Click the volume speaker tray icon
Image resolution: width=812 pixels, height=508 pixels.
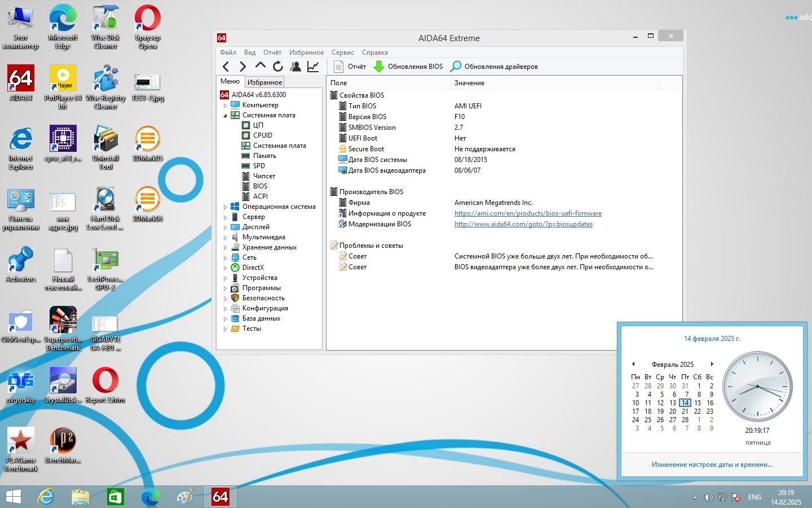(708, 497)
